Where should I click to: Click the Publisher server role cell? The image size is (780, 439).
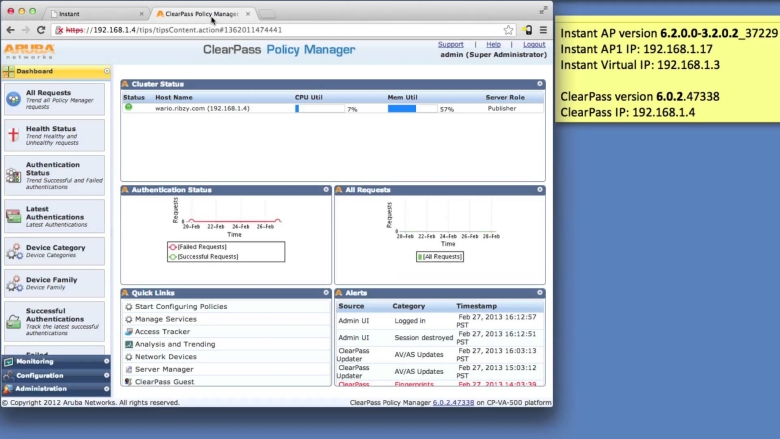pos(501,108)
